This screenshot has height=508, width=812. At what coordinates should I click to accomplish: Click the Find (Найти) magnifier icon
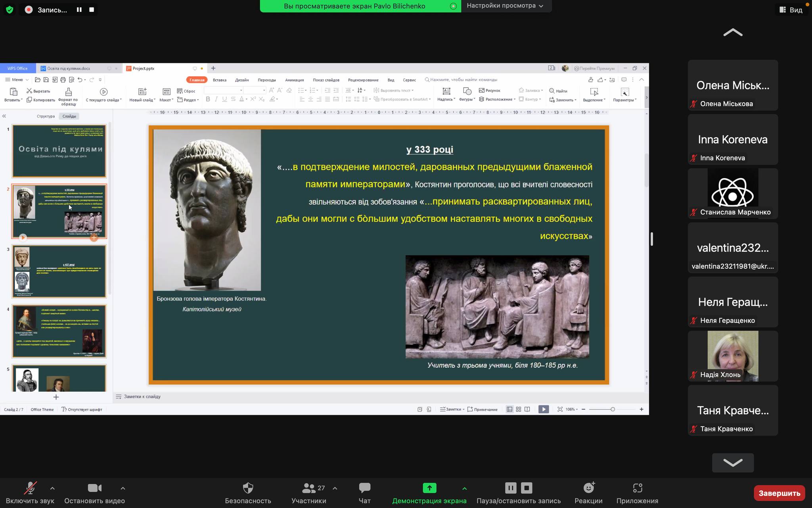tap(552, 91)
